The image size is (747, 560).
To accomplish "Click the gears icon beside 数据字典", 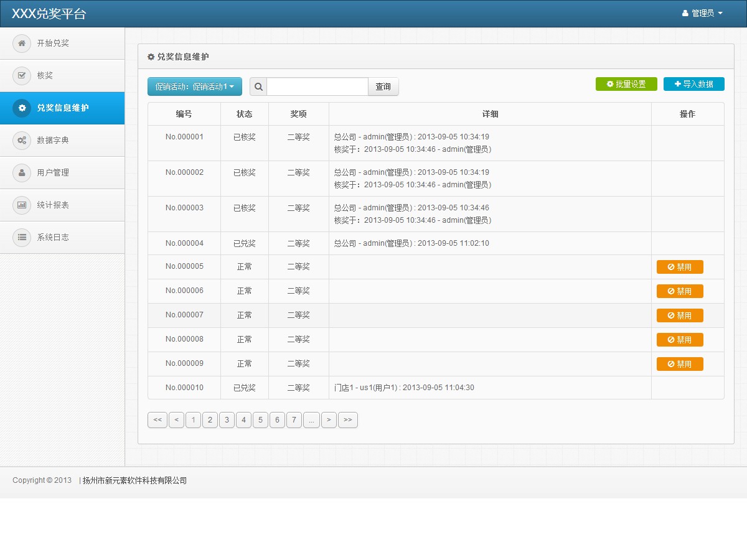I will [22, 141].
